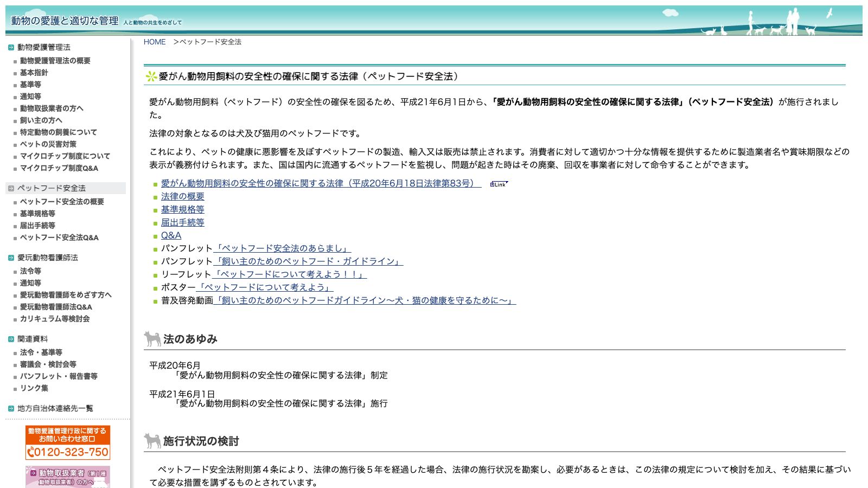
Task: Open 愛玩動物看護師をめざす方へ sidebar link
Action: click(x=66, y=295)
